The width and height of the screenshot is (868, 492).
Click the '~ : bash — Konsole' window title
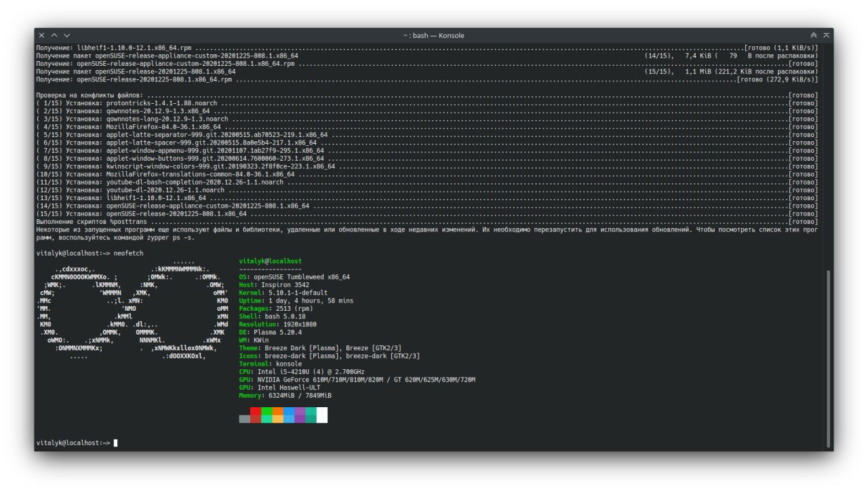click(433, 35)
